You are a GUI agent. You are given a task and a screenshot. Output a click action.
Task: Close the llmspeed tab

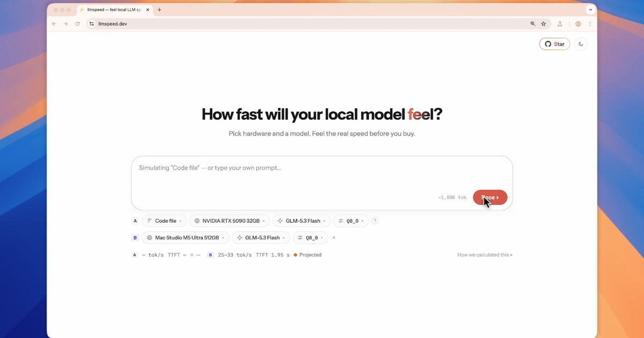point(148,10)
